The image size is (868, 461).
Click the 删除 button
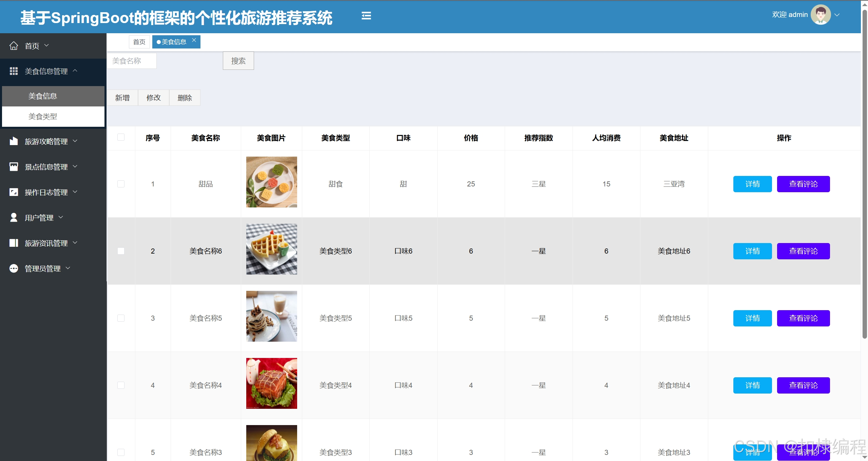(185, 98)
